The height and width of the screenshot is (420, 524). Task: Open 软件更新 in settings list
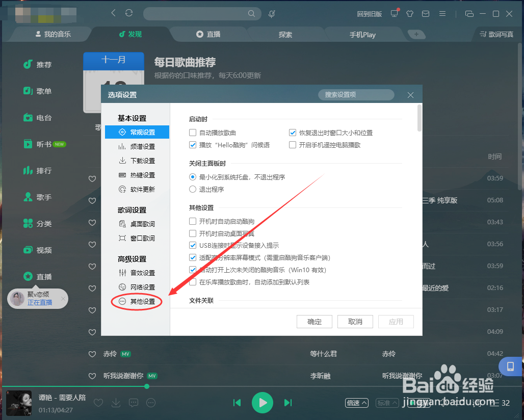pyautogui.click(x=137, y=190)
